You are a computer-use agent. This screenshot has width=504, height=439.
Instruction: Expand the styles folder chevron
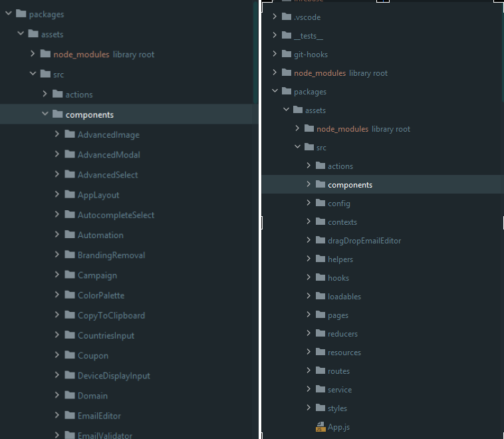point(310,408)
